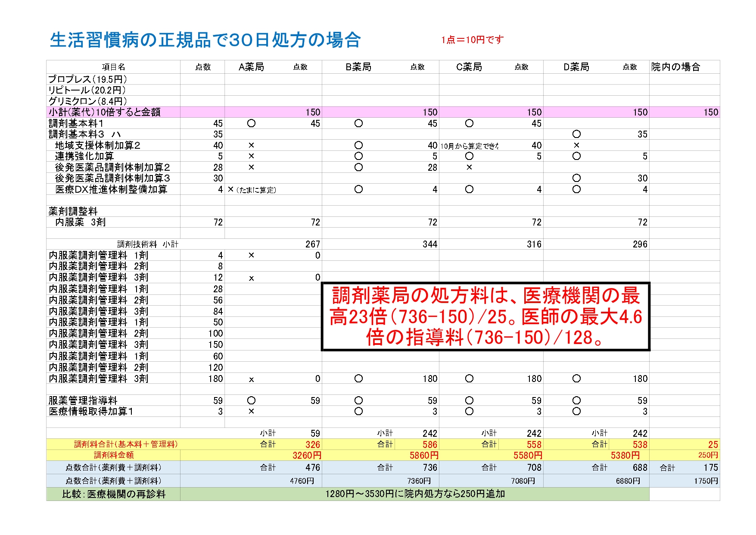Select the 比較：医療機関の再診料 green label

(114, 494)
